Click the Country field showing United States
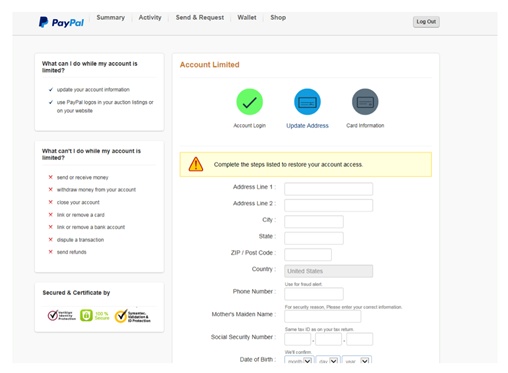The height and width of the screenshot is (373, 508). 328,271
